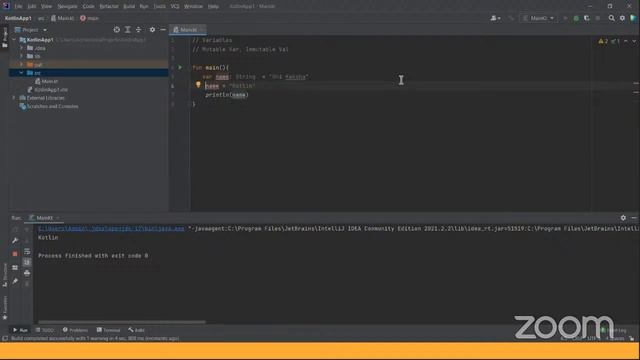Toggle scroll to end icon in Run console
Image resolution: width=640 pixels, height=360 pixels.
[x=27, y=262]
